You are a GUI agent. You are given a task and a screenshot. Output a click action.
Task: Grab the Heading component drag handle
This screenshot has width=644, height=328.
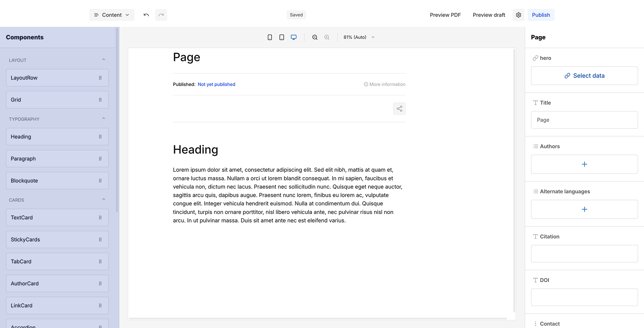click(x=100, y=137)
